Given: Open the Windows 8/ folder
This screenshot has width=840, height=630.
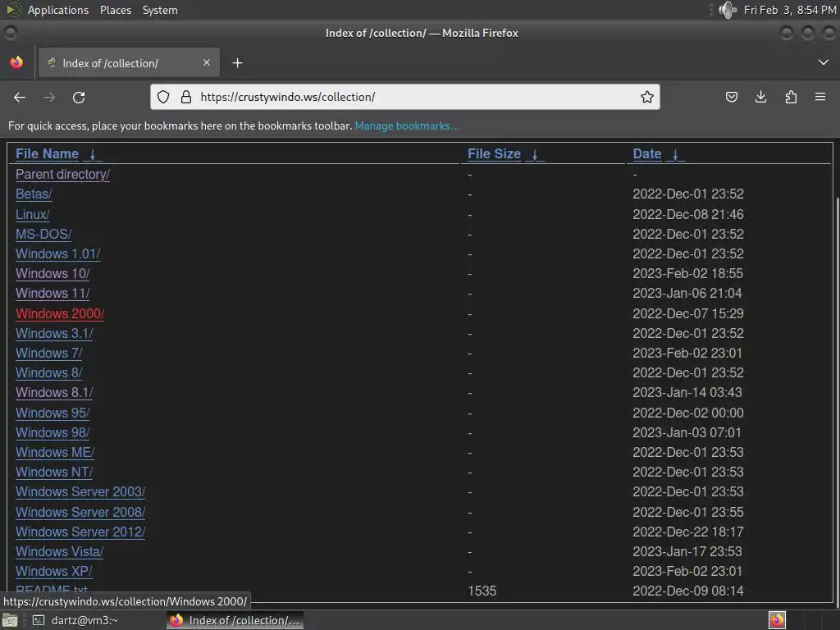Looking at the screenshot, I should tap(48, 372).
